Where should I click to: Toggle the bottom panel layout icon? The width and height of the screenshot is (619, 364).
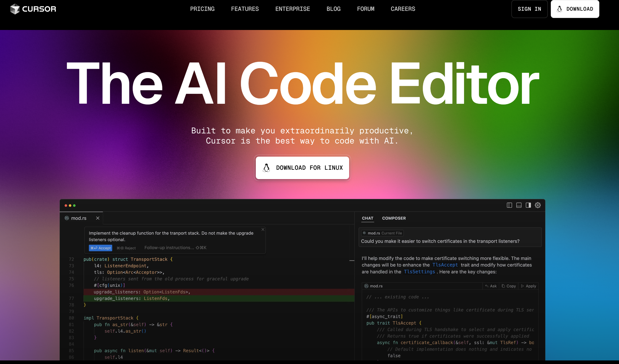[519, 205]
